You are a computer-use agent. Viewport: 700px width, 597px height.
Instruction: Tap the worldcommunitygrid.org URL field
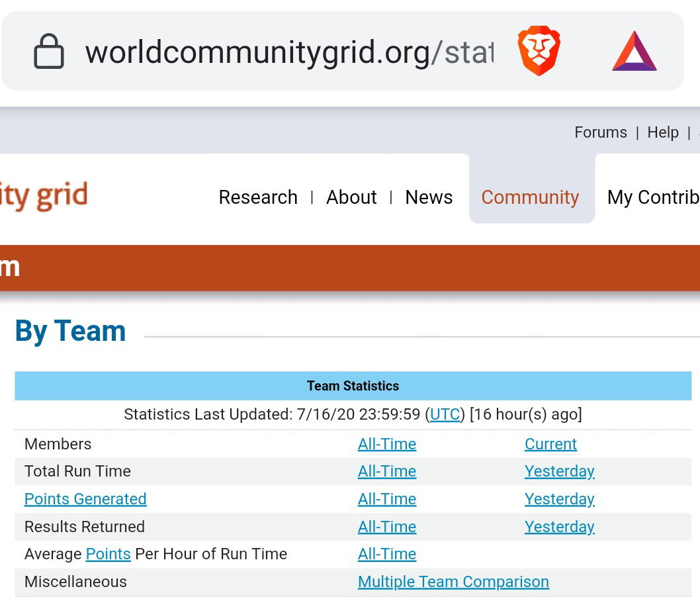tap(289, 52)
